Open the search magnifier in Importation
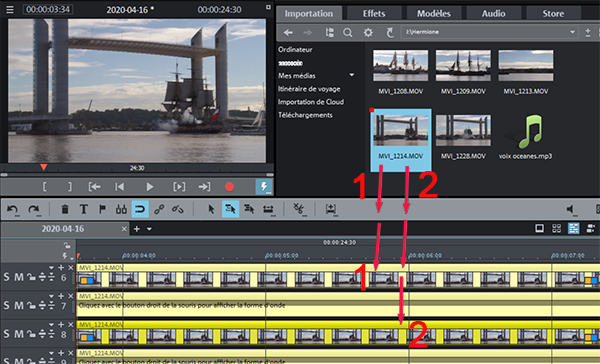 click(x=347, y=33)
